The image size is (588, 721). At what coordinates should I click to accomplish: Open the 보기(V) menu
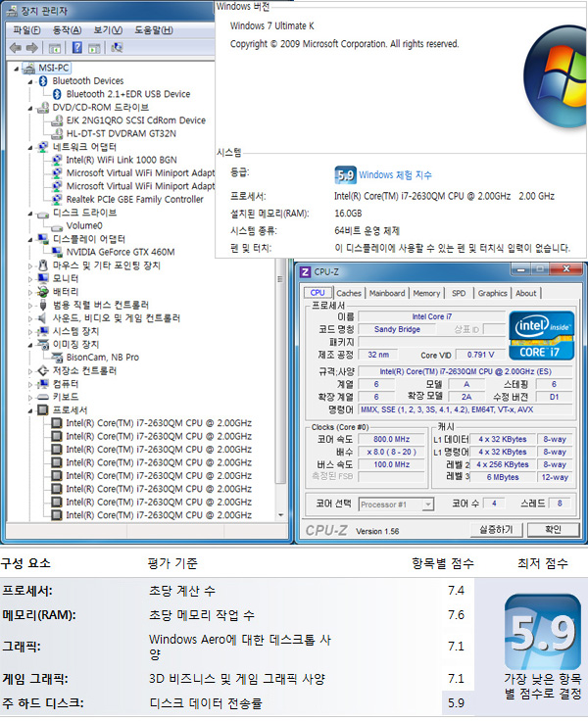(x=108, y=30)
